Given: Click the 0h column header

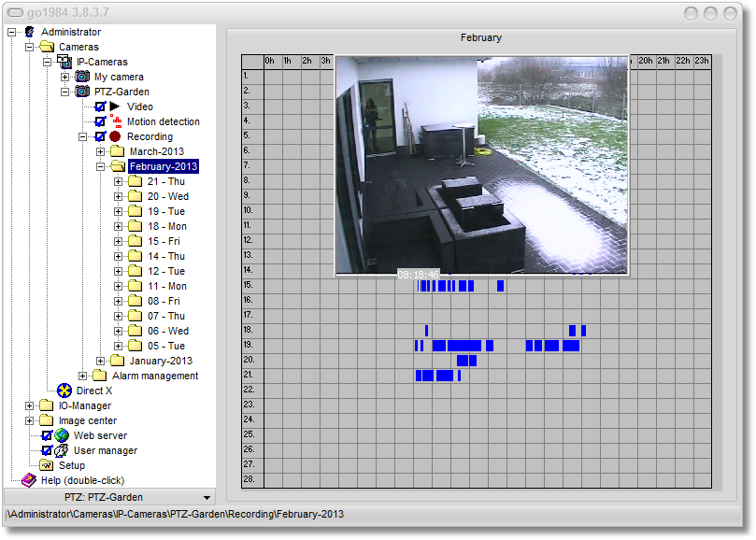Looking at the screenshot, I should [274, 62].
